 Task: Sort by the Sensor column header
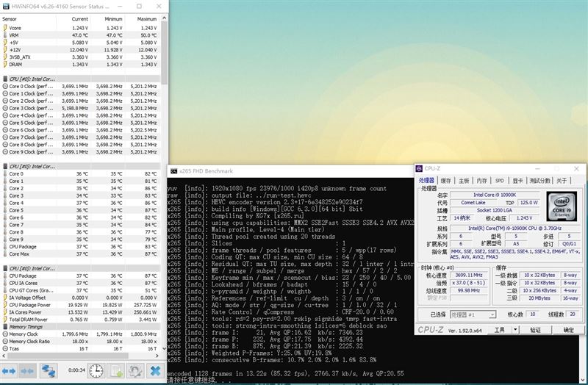coord(29,19)
